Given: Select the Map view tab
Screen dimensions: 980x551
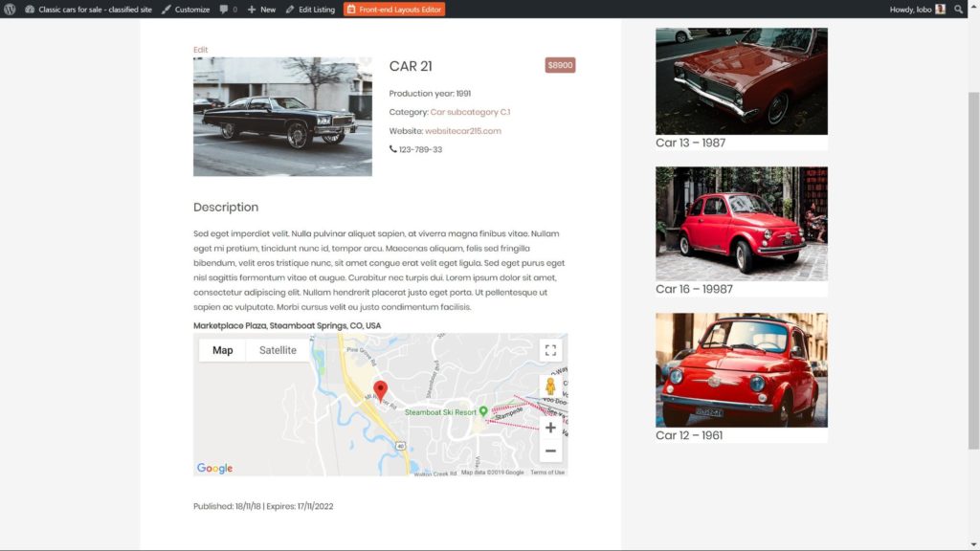Looking at the screenshot, I should click(x=223, y=350).
